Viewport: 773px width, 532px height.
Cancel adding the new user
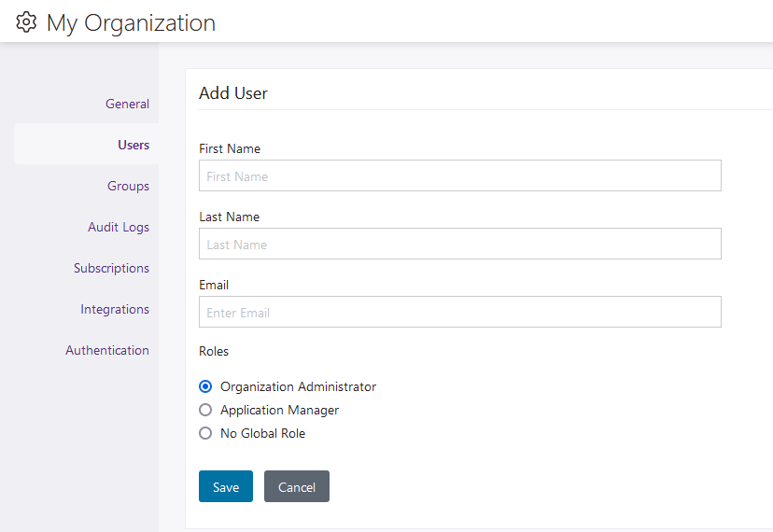click(296, 486)
